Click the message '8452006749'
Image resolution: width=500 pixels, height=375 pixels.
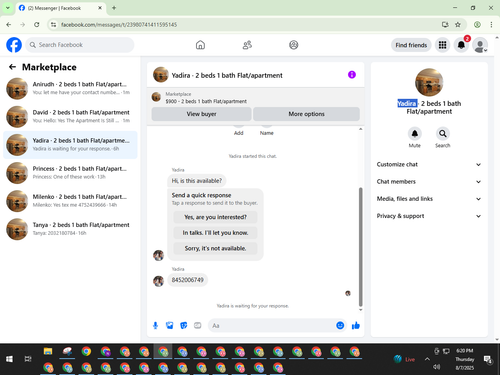[187, 280]
